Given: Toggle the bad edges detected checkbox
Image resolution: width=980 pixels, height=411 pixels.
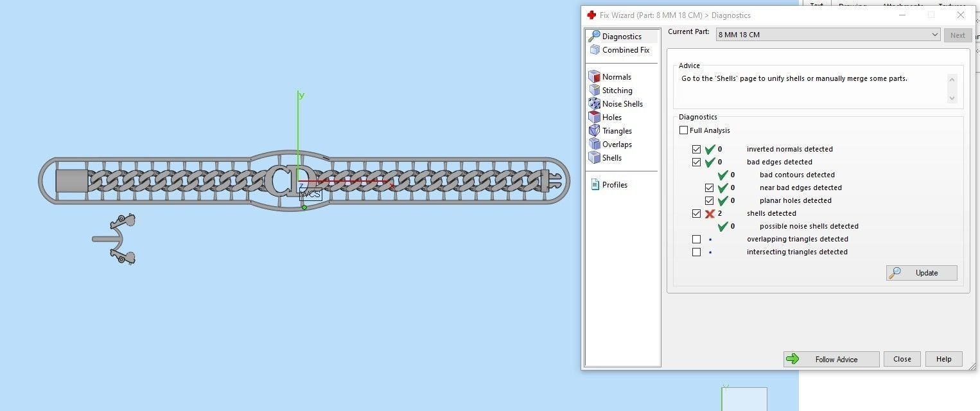Looking at the screenshot, I should pos(696,162).
